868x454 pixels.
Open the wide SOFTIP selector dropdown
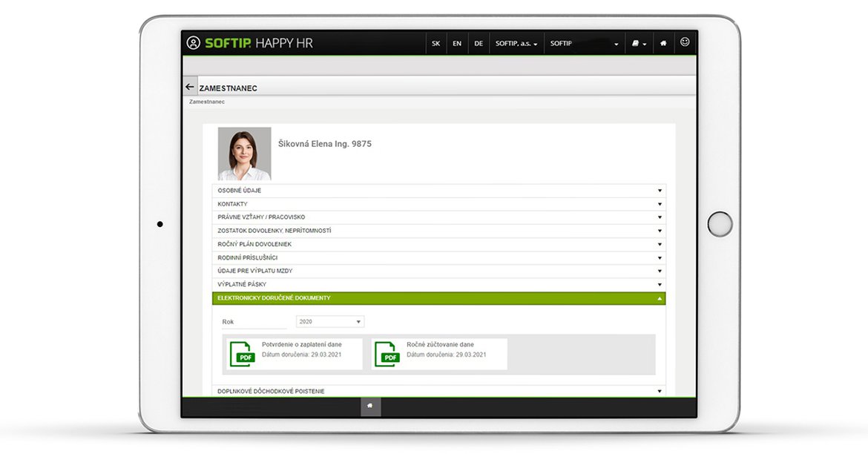tap(584, 43)
